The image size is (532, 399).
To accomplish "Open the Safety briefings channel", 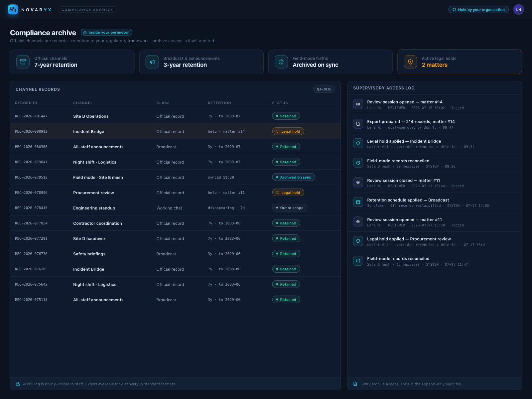I will (89, 254).
